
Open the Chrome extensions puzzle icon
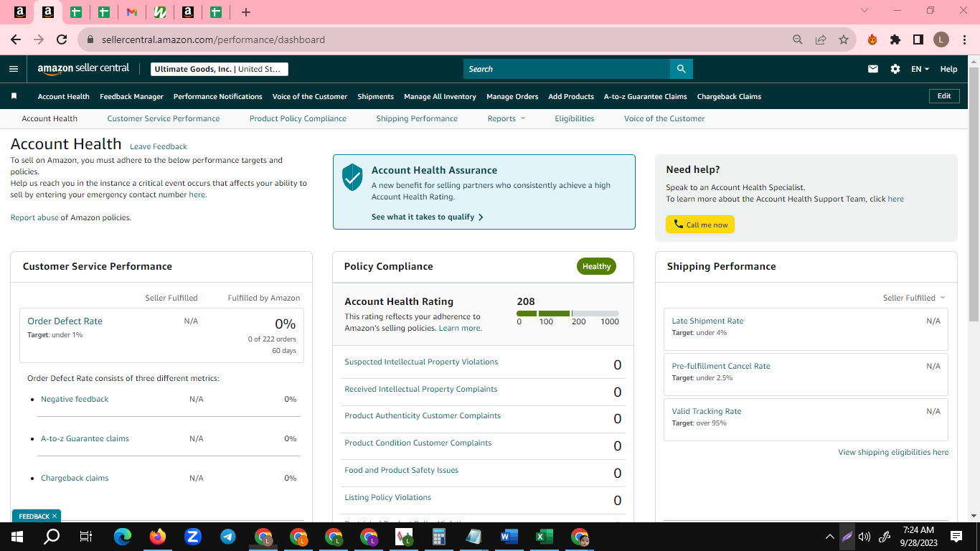[x=895, y=40]
